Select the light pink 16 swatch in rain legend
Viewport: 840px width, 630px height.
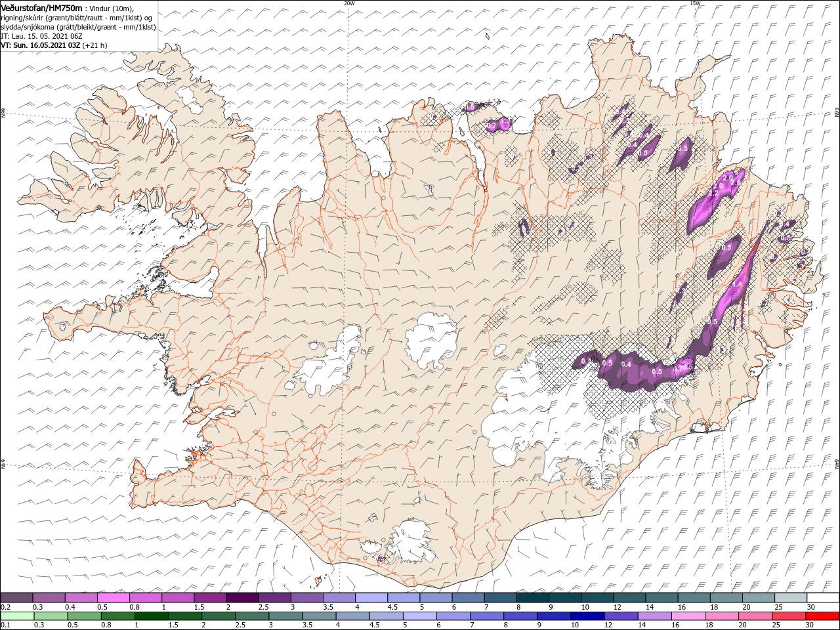click(688, 616)
